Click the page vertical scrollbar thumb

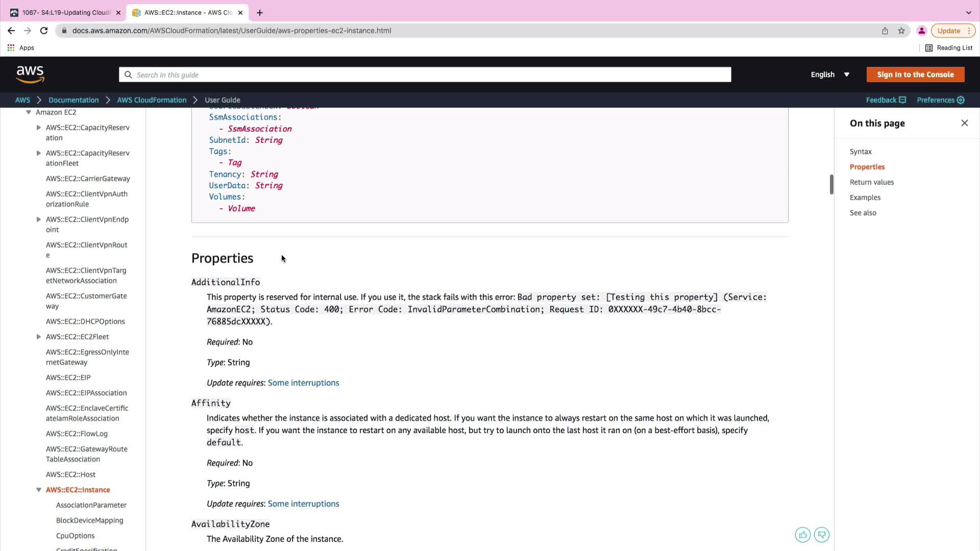[x=831, y=185]
